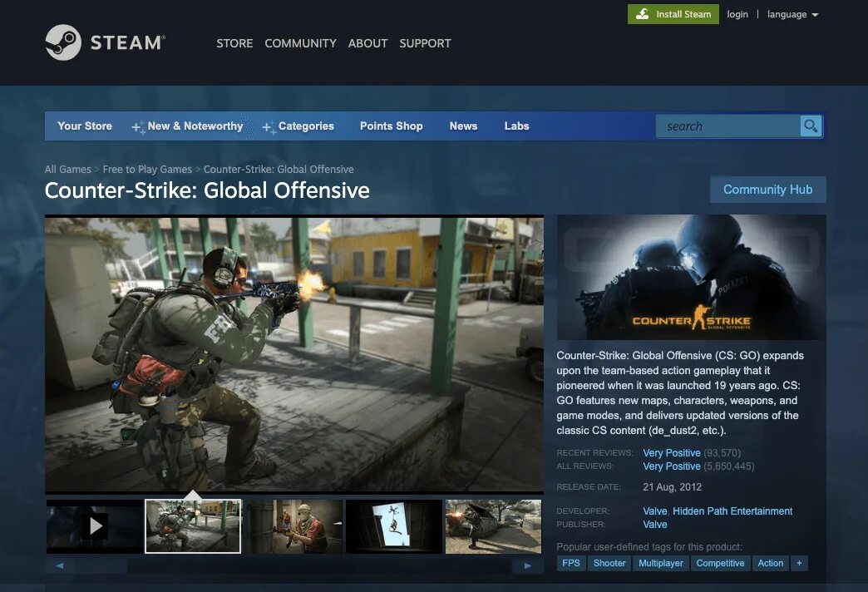Click the All Games breadcrumb
This screenshot has width=868, height=592.
(x=67, y=170)
